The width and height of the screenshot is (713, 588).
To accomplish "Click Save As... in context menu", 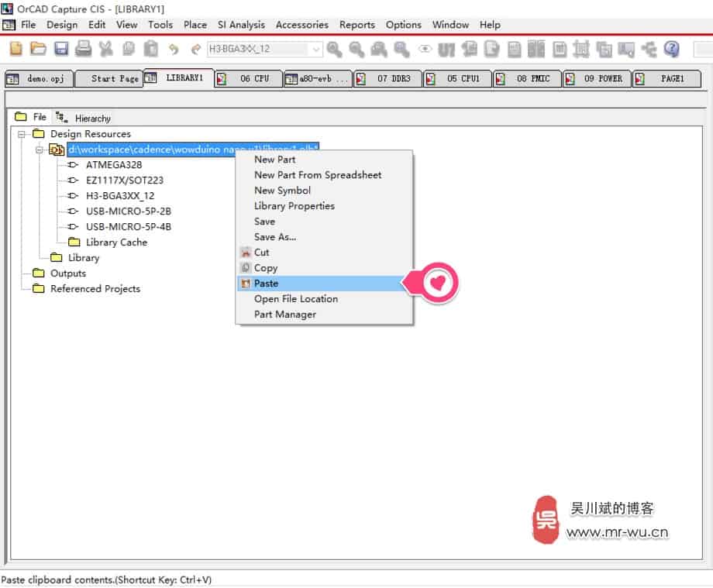I will [x=325, y=237].
